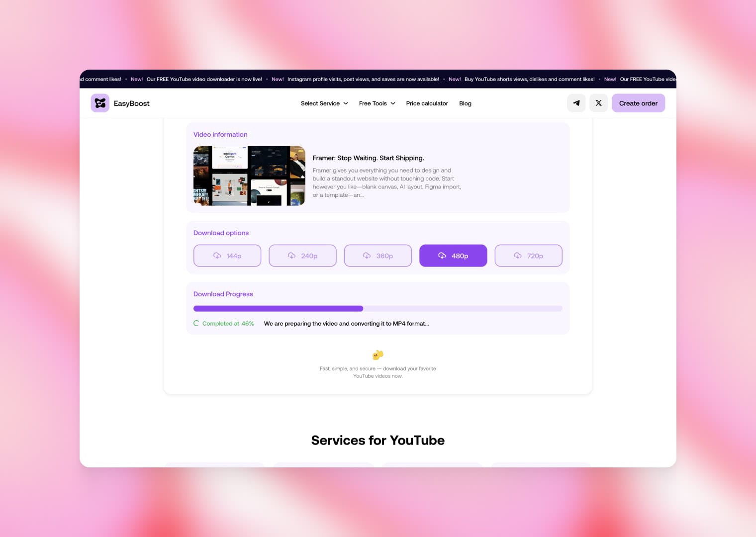The image size is (756, 537).
Task: Deselect 480p by choosing 144p instead
Action: (x=227, y=256)
